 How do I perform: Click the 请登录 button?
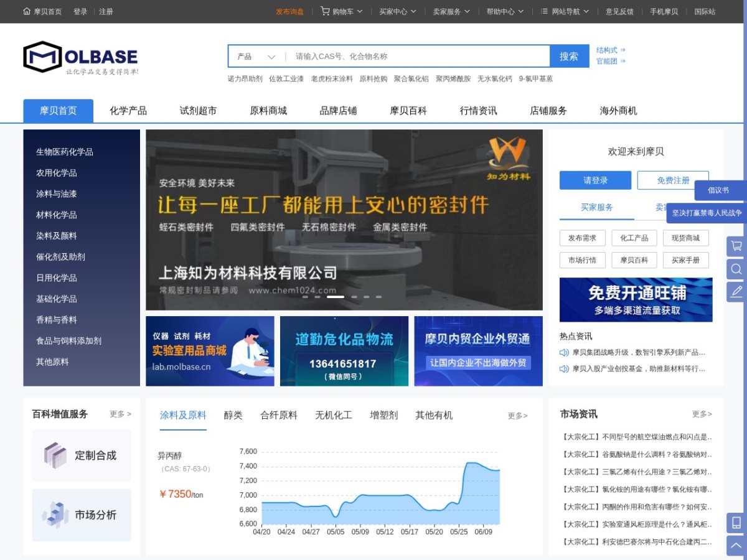(595, 180)
